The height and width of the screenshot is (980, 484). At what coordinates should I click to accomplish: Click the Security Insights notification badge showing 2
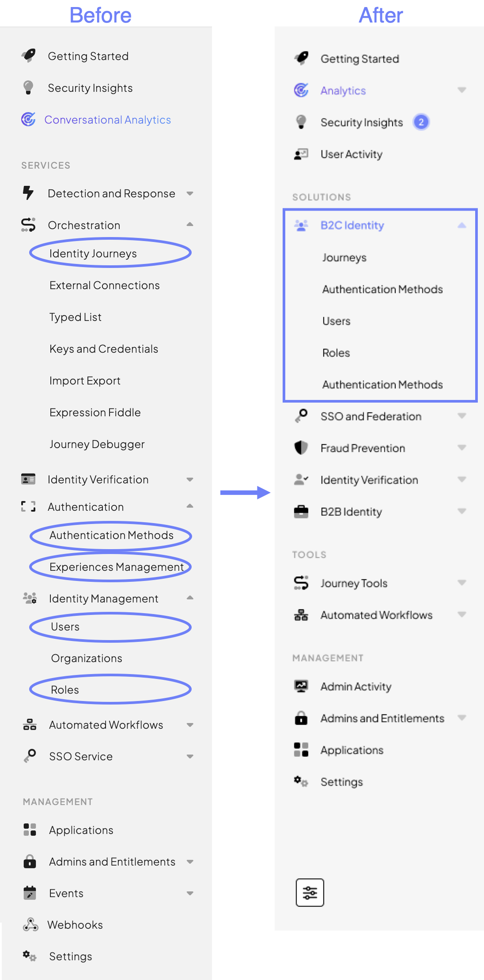point(421,122)
